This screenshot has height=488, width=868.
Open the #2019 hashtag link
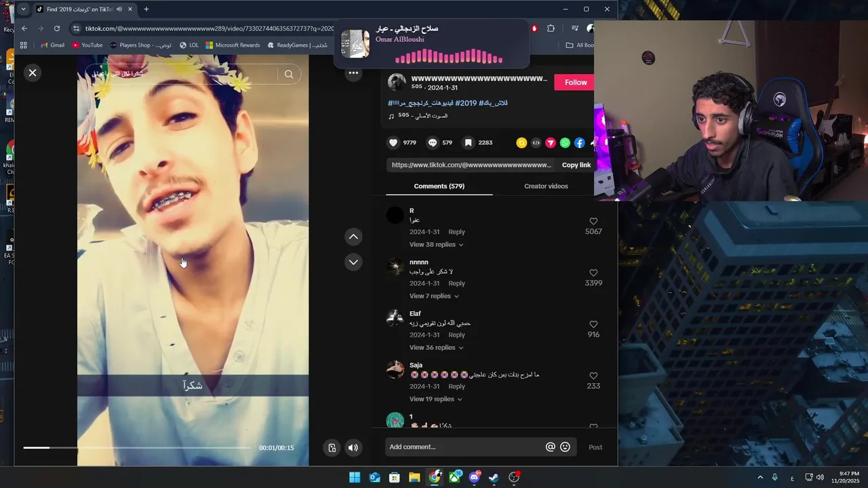466,103
